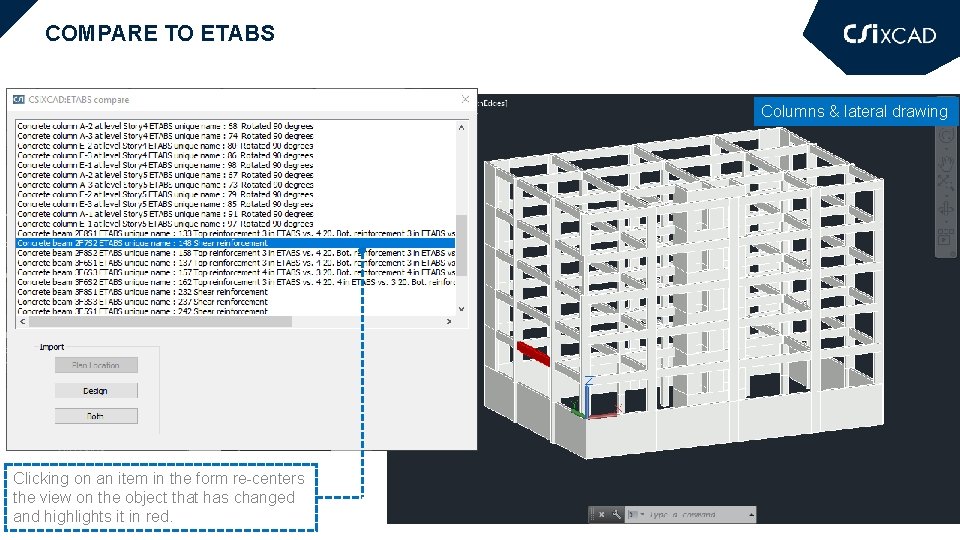This screenshot has width=960, height=540.
Task: Click the CSi icon in the dialog title bar
Action: click(19, 99)
